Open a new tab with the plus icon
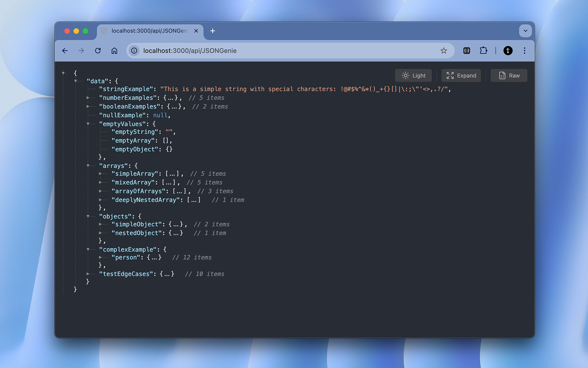 [x=212, y=31]
